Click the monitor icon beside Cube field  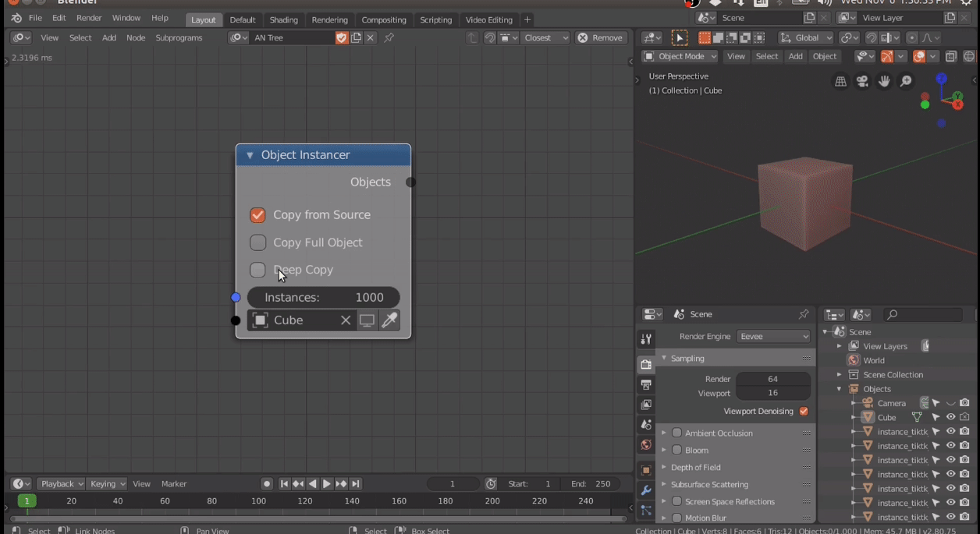point(367,320)
